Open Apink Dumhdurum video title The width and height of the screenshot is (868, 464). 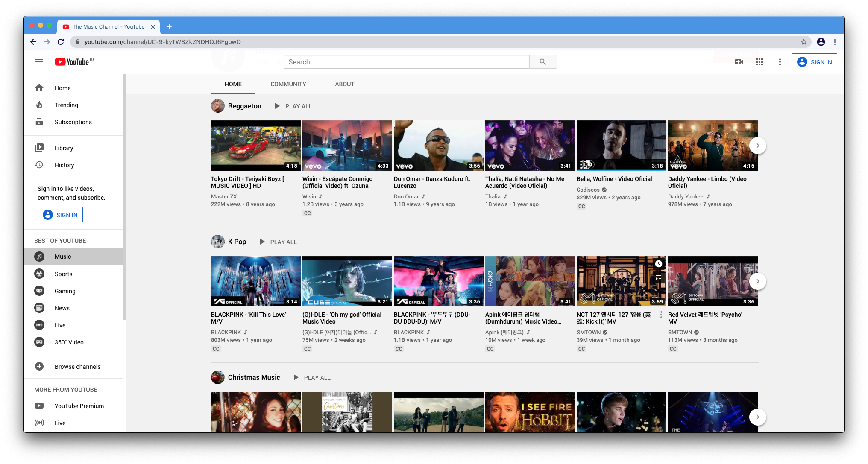tap(523, 318)
